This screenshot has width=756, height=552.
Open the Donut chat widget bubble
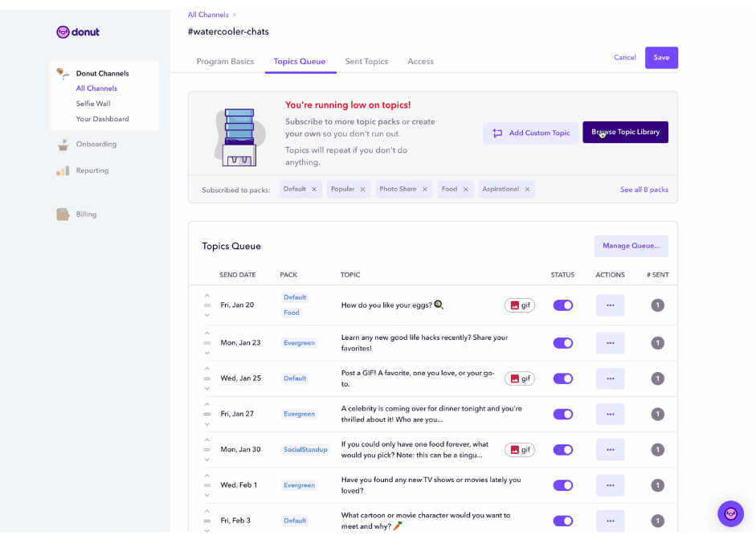point(730,513)
